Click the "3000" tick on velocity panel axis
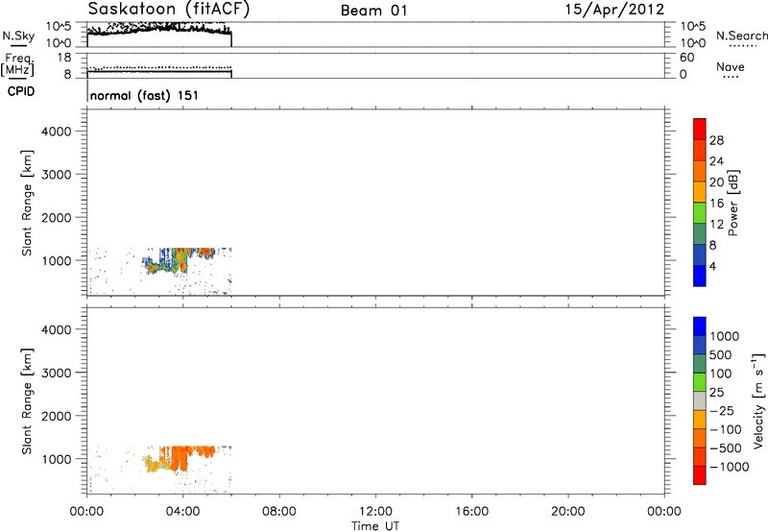Screen dimensions: 768x532 [57, 373]
